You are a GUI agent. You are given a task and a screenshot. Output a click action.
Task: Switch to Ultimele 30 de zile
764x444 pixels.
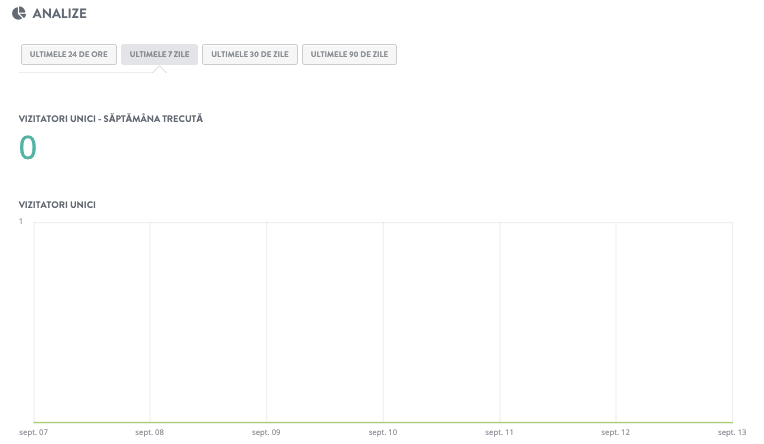click(x=250, y=54)
